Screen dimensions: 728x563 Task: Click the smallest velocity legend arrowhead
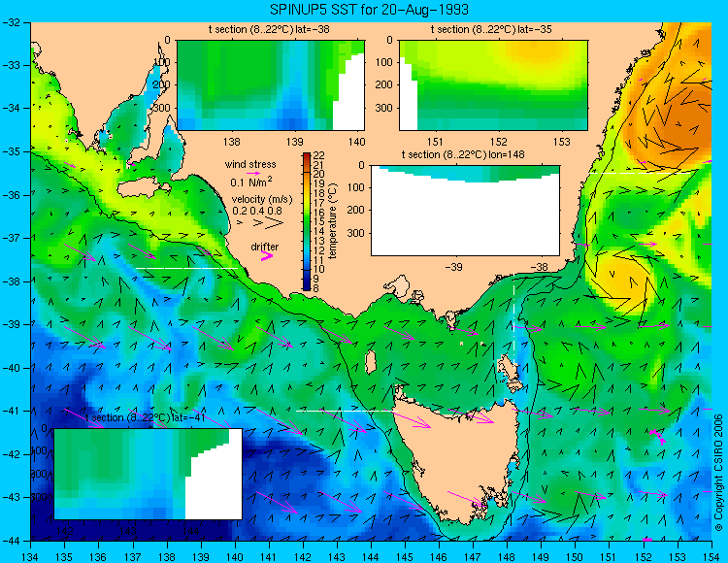[x=240, y=223]
